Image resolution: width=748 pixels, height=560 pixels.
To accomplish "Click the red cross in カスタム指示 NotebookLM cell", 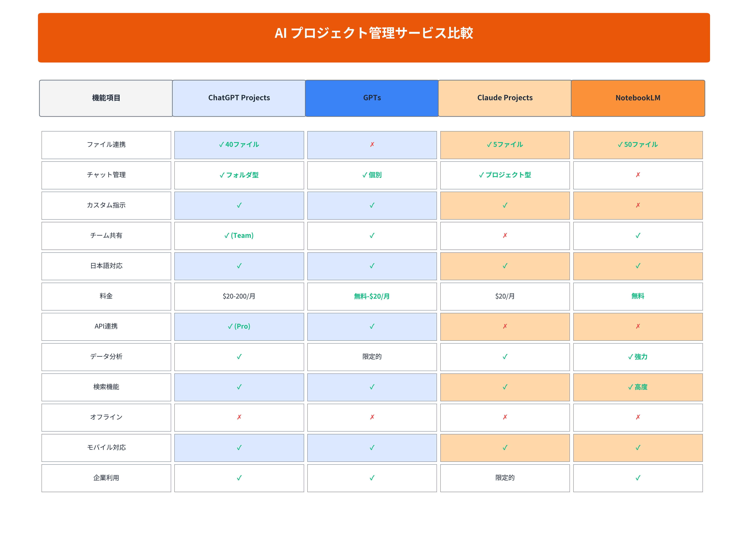I will coord(638,205).
